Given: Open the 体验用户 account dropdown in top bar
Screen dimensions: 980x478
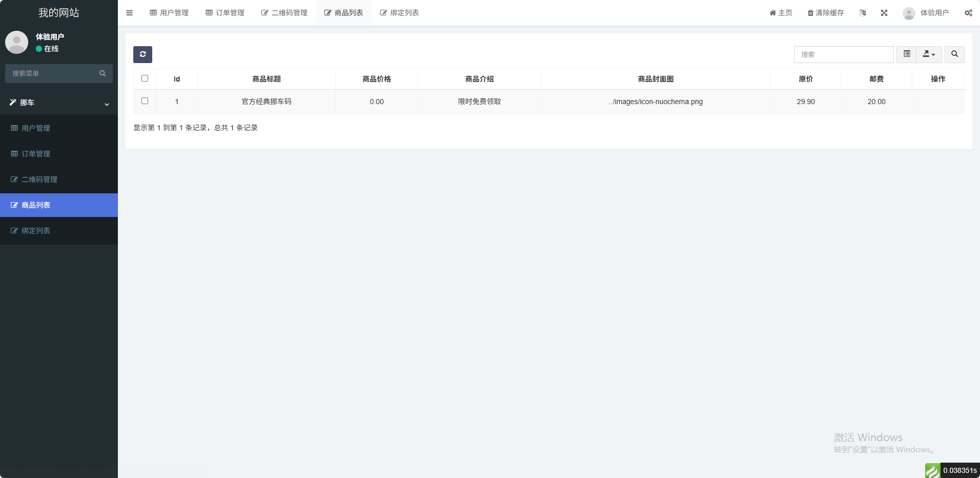Looking at the screenshot, I should click(926, 13).
